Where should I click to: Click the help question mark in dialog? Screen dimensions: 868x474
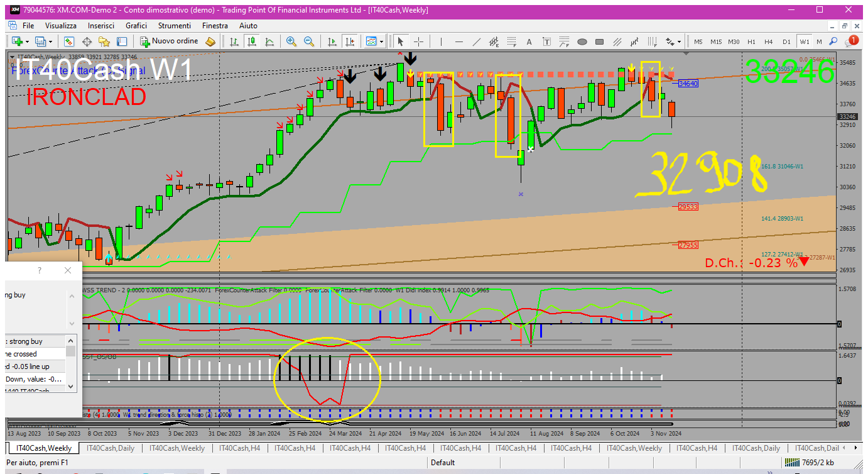coord(40,270)
